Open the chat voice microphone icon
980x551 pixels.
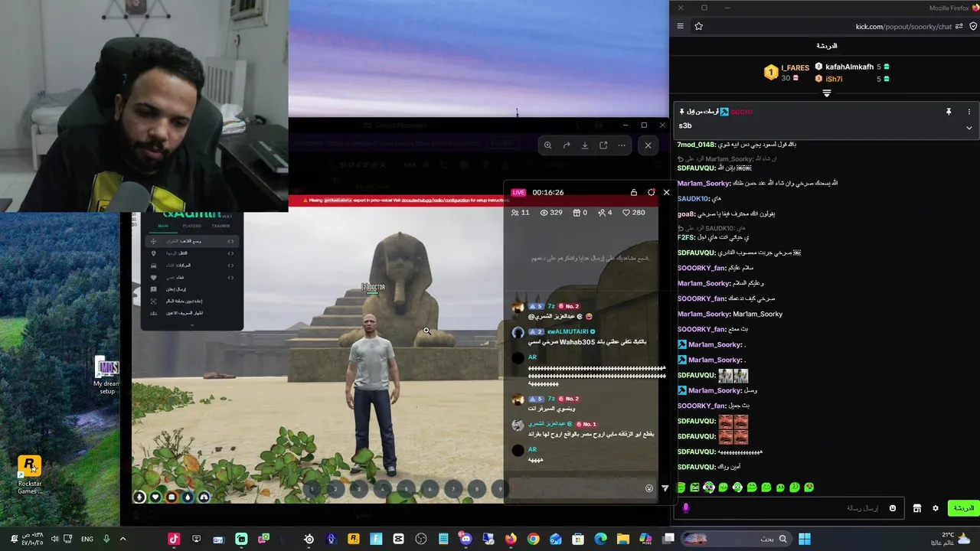click(685, 508)
